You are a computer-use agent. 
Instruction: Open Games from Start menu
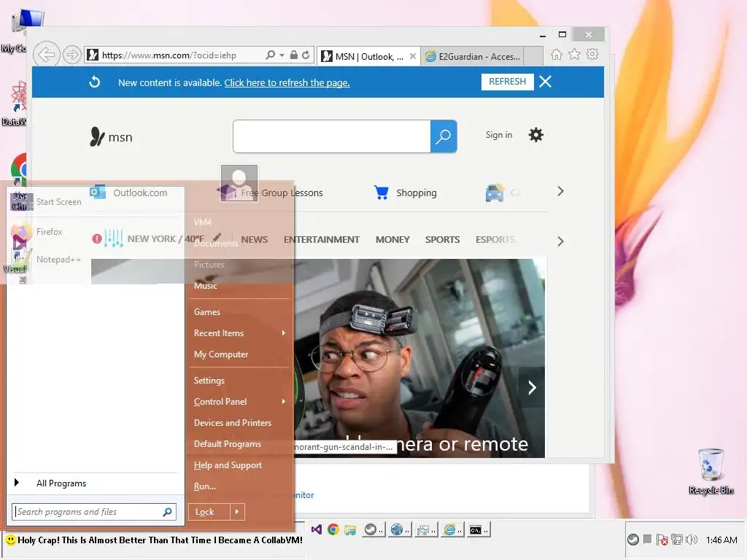click(206, 312)
